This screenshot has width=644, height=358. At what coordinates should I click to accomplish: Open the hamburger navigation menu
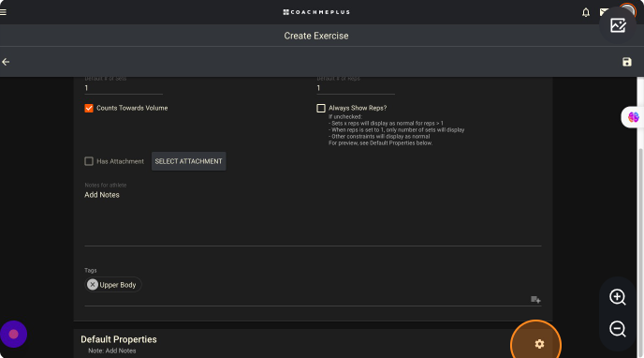pyautogui.click(x=4, y=12)
